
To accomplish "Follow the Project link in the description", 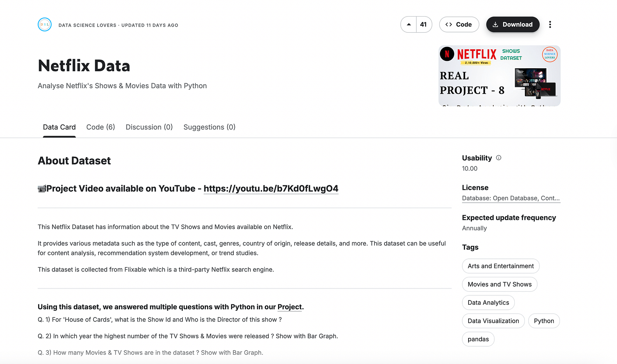I will click(290, 307).
